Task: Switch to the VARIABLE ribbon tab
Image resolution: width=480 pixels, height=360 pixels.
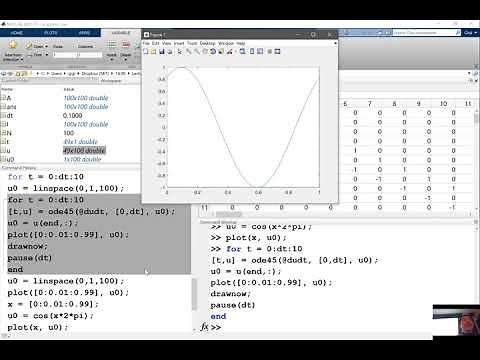Action: 121,33
